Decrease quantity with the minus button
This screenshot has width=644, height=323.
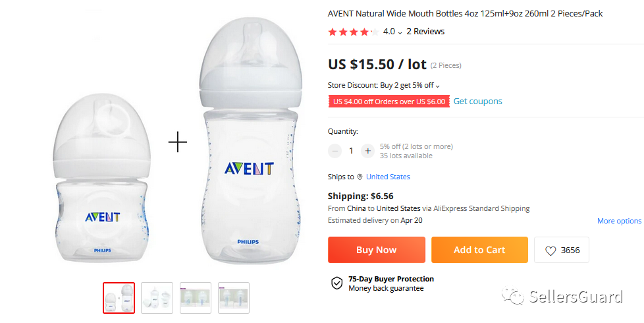(335, 151)
